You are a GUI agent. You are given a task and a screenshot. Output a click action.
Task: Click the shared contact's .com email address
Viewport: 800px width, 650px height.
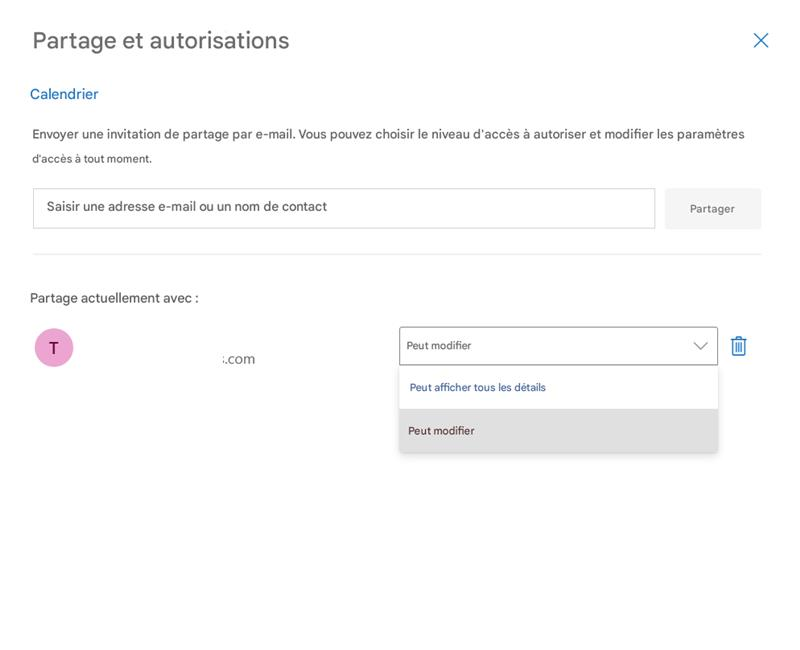[239, 359]
